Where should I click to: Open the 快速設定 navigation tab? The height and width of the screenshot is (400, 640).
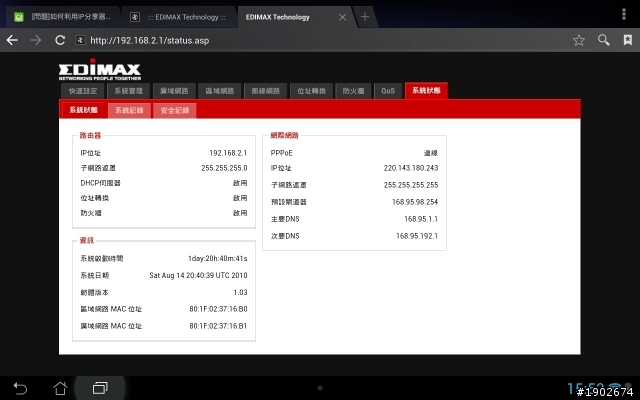83,91
